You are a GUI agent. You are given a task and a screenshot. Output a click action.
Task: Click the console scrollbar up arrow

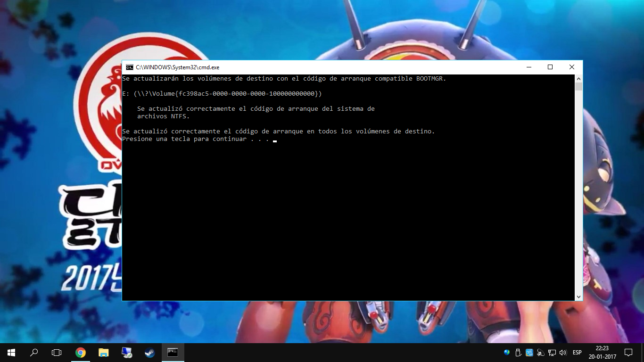pos(578,78)
